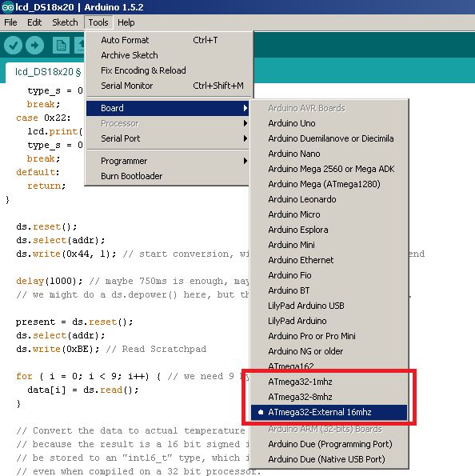This screenshot has height=476, width=475.
Task: Open the Help menu
Action: pyautogui.click(x=126, y=22)
